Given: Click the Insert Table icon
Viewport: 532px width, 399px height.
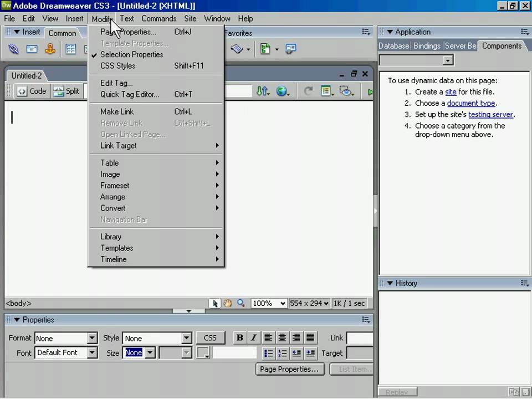Looking at the screenshot, I should point(70,49).
